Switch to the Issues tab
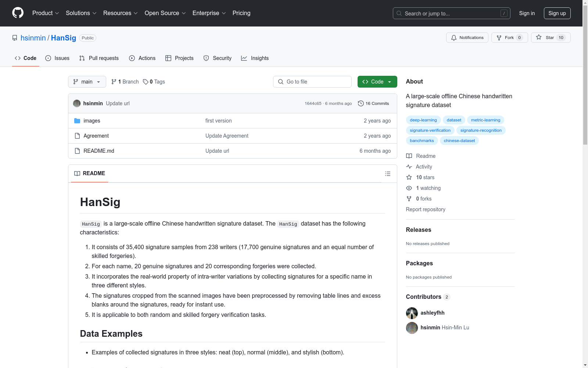This screenshot has width=588, height=368. pyautogui.click(x=57, y=58)
